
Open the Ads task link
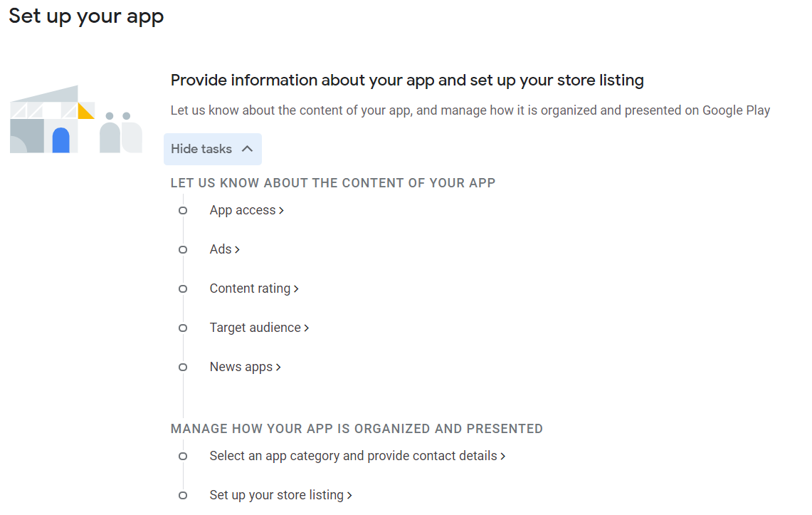(224, 249)
